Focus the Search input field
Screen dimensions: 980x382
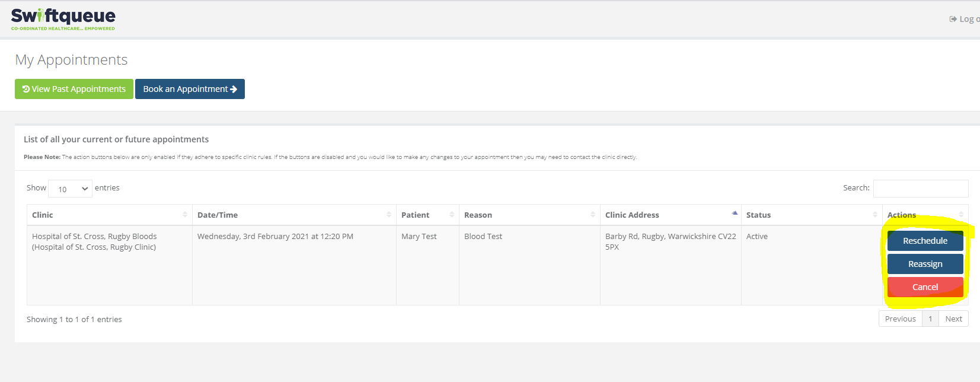[x=920, y=189]
